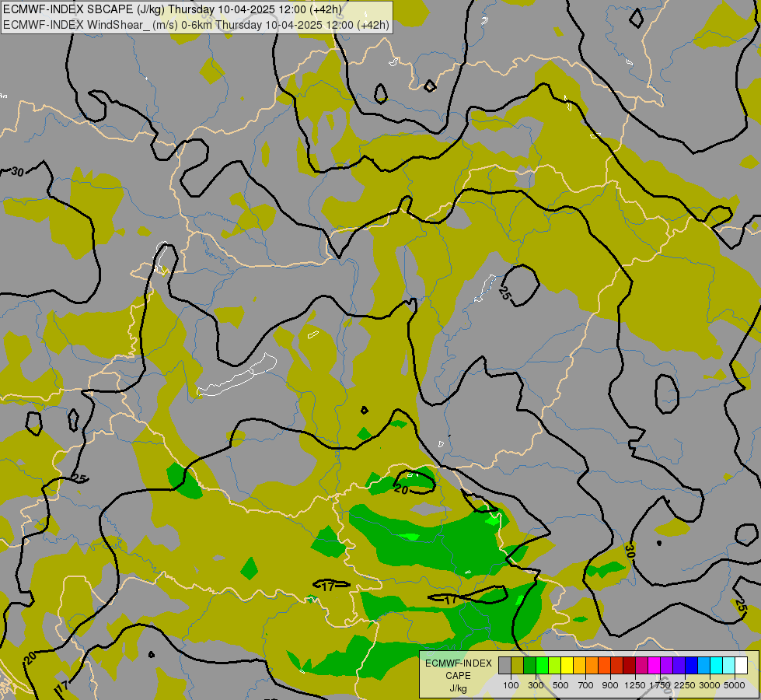Click the 500 tick label in legend
The image size is (761, 700).
coord(560,685)
